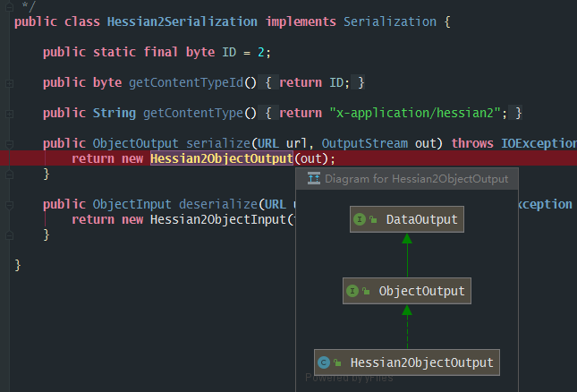This screenshot has width=577, height=392.
Task: Click the arrow from ObjectOutput to DataOutput
Action: point(407,255)
